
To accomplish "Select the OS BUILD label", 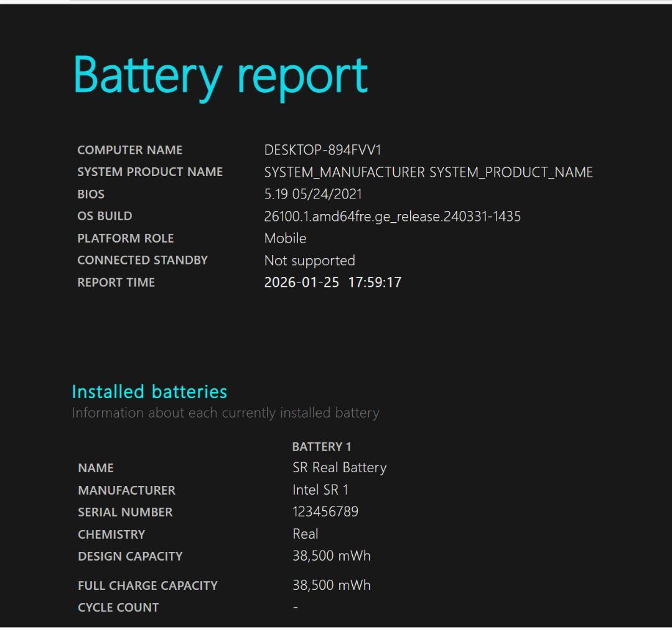I will coord(105,217).
